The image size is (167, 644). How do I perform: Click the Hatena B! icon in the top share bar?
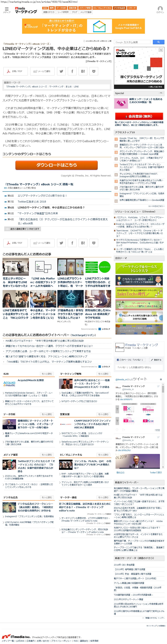pos(83,71)
